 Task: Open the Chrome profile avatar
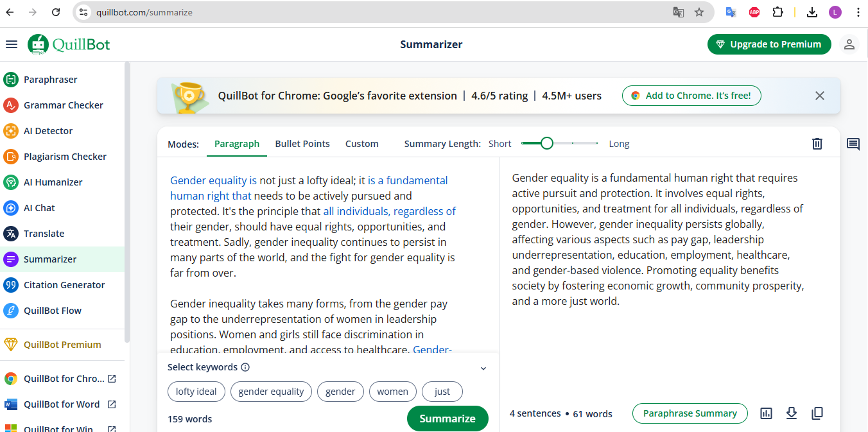(835, 12)
